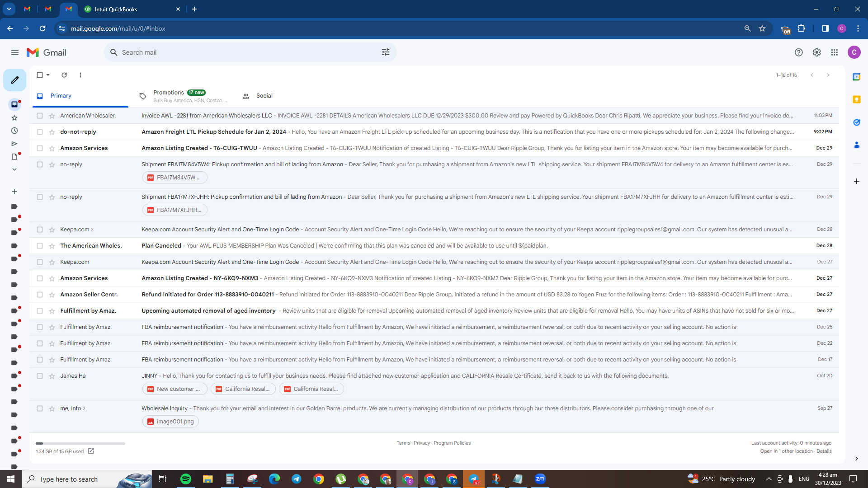868x488 pixels.
Task: Open the select-all dropdown arrow
Action: click(x=48, y=75)
